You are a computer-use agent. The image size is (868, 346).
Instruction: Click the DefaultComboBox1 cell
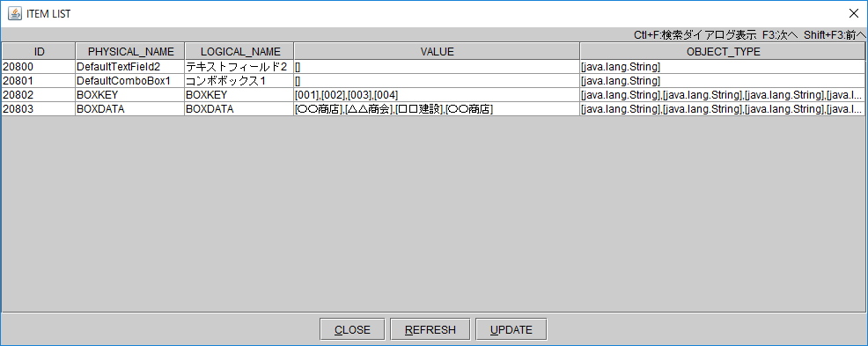(130, 81)
